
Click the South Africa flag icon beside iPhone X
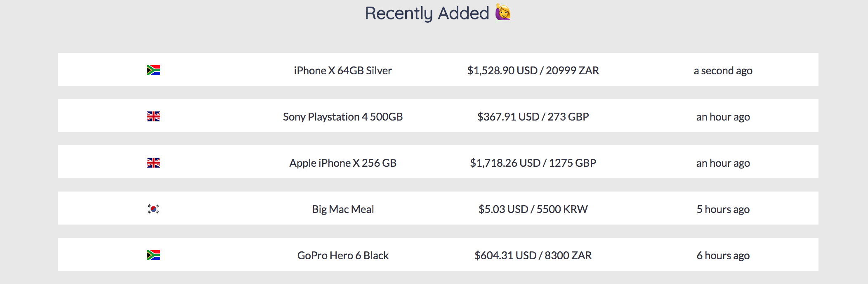[153, 70]
